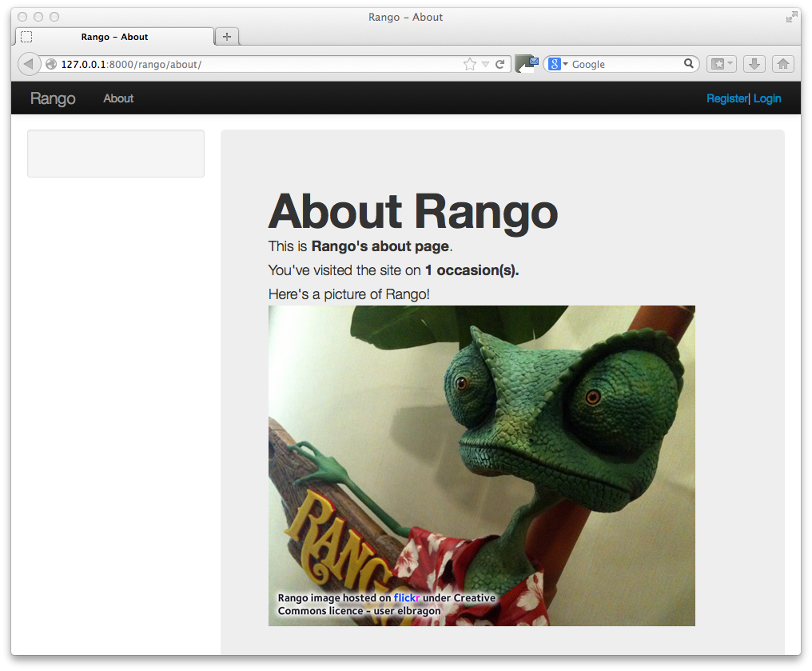Click the Register link
This screenshot has width=812, height=671.
pyautogui.click(x=727, y=98)
